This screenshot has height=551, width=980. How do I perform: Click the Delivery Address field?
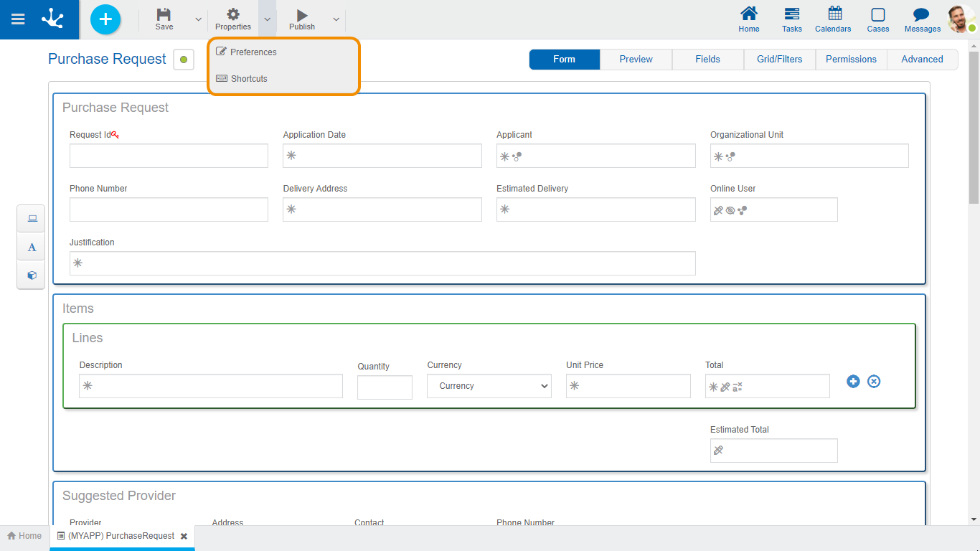click(x=382, y=209)
